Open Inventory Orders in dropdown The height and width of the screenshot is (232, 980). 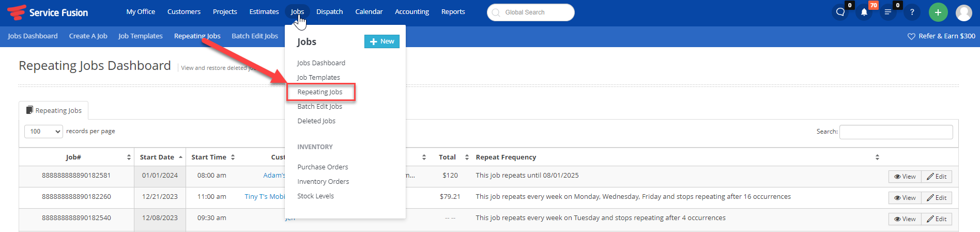coord(323,182)
